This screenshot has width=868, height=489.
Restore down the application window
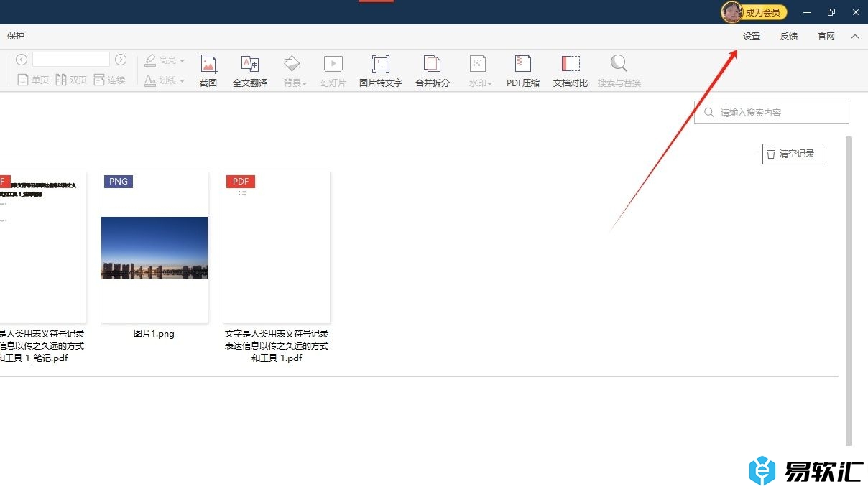[x=831, y=12]
